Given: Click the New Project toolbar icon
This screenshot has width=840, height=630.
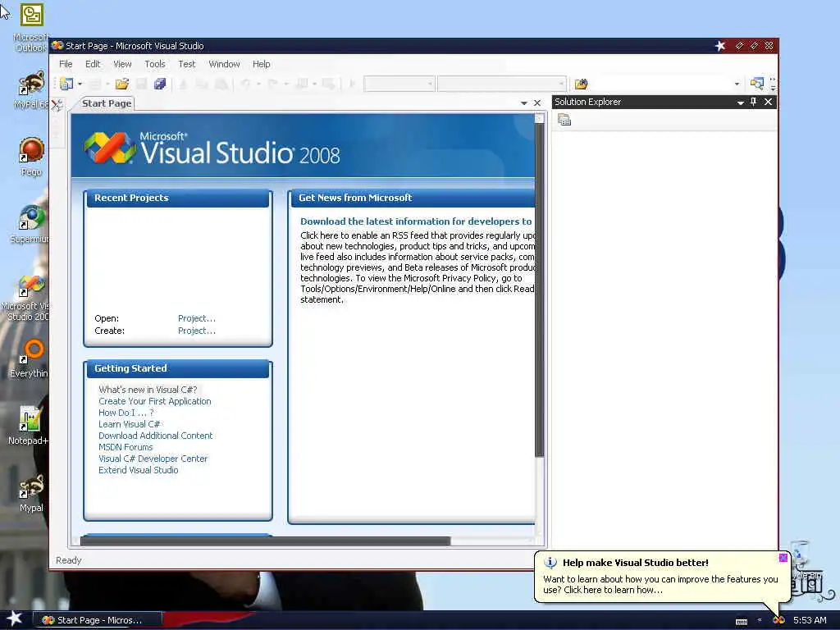Looking at the screenshot, I should click(x=66, y=84).
